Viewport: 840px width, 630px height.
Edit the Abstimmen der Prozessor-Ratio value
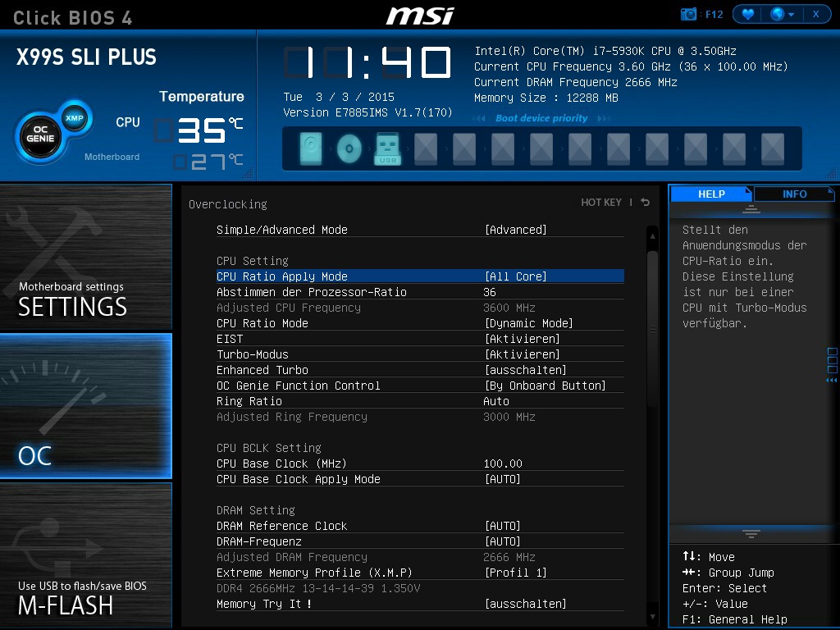click(420, 292)
